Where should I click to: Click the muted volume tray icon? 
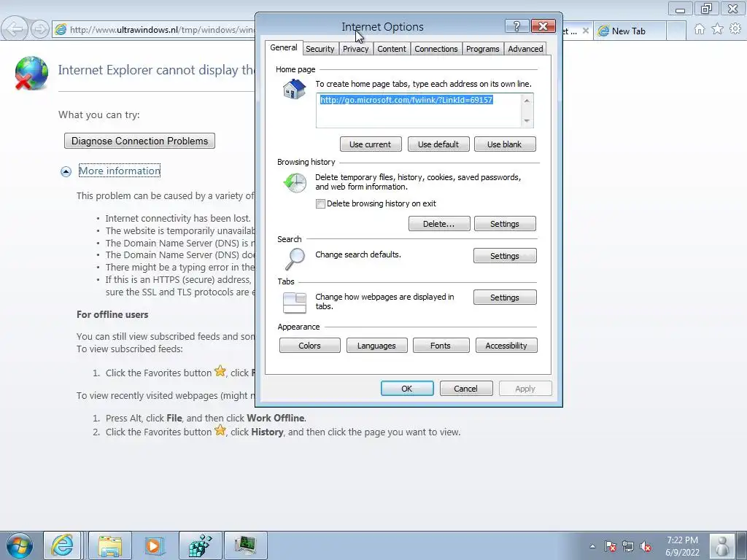(646, 547)
